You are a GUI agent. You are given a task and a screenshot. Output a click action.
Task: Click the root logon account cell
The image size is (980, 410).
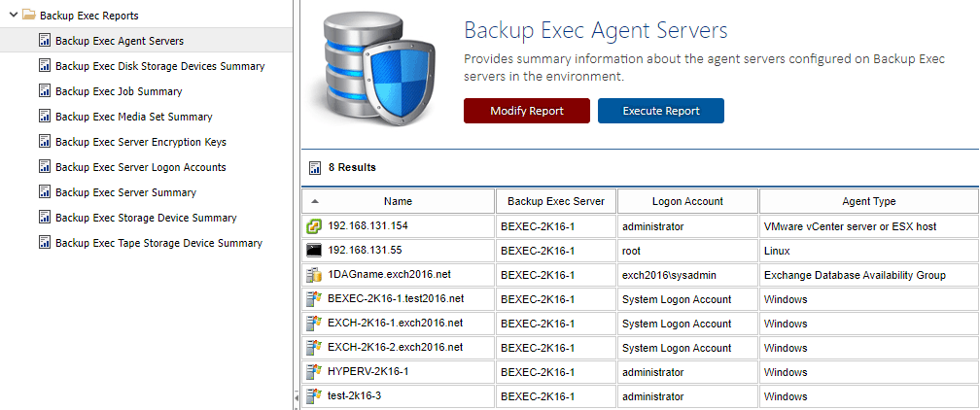click(687, 252)
